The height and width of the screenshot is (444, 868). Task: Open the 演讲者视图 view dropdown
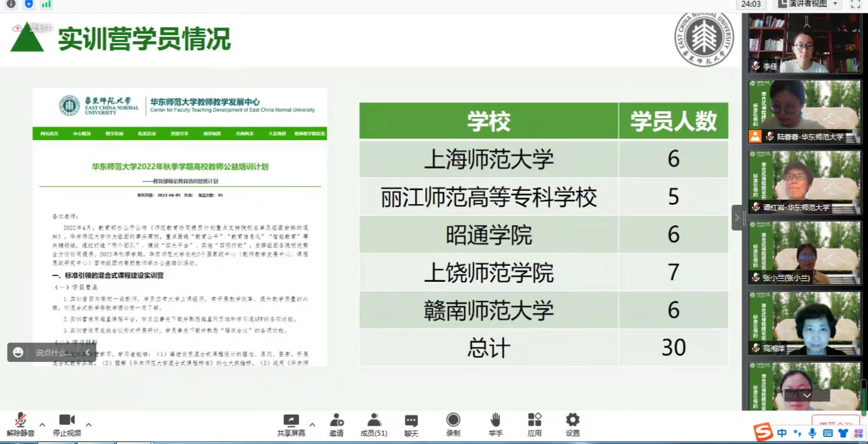[x=808, y=4]
